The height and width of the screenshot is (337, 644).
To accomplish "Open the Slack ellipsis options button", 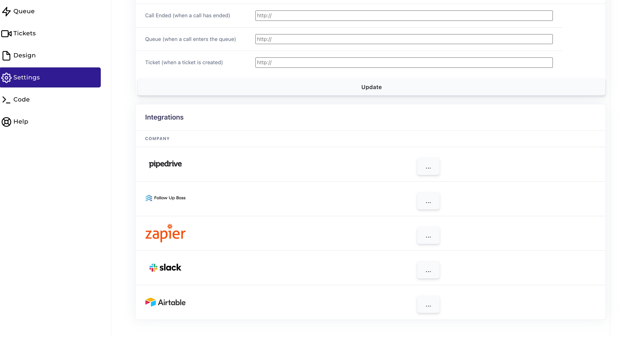I will click(x=428, y=270).
